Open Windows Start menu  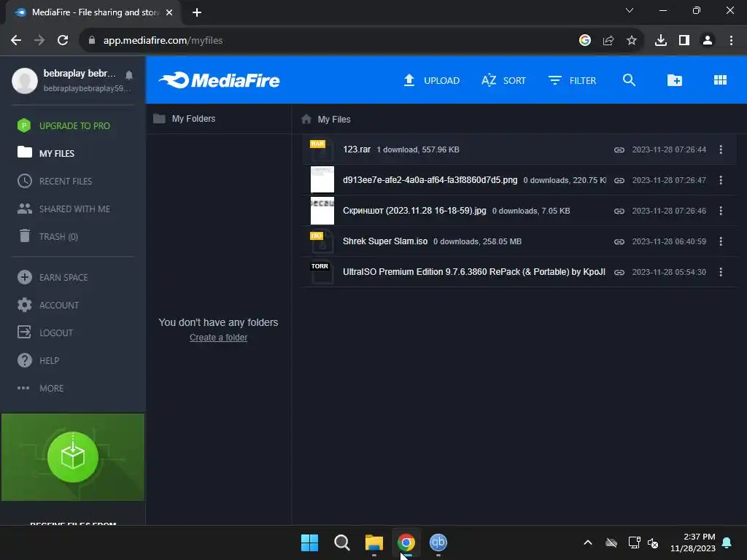[x=309, y=542]
